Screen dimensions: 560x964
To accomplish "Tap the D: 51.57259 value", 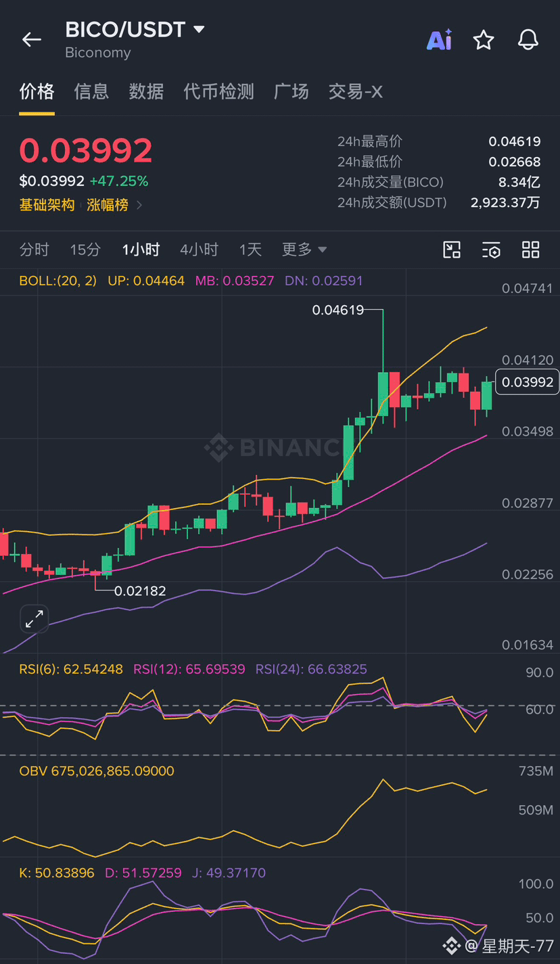I will (x=143, y=873).
